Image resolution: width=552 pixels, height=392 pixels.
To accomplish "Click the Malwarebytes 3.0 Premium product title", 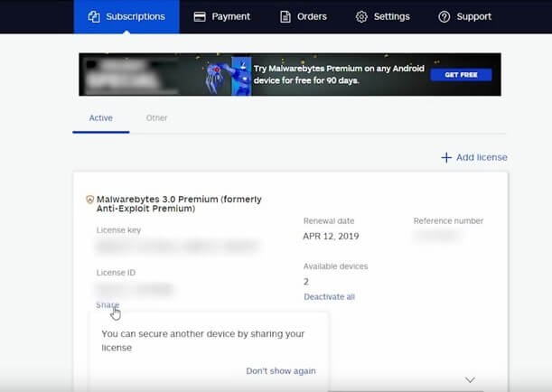I will tap(179, 204).
